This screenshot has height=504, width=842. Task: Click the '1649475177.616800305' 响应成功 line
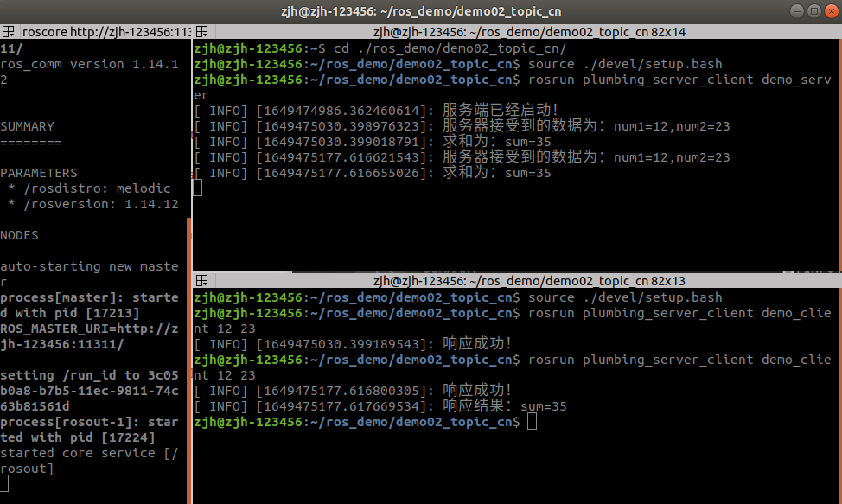(x=353, y=390)
